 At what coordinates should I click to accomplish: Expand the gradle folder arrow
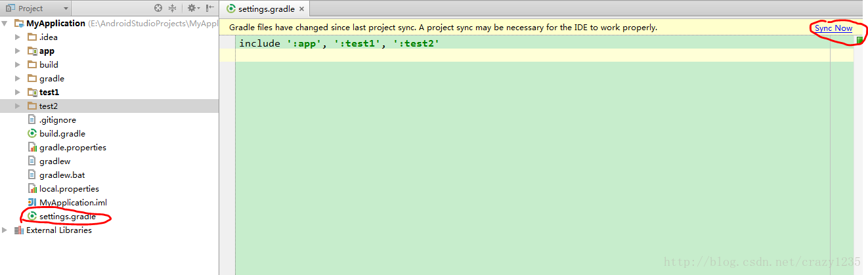coord(18,78)
